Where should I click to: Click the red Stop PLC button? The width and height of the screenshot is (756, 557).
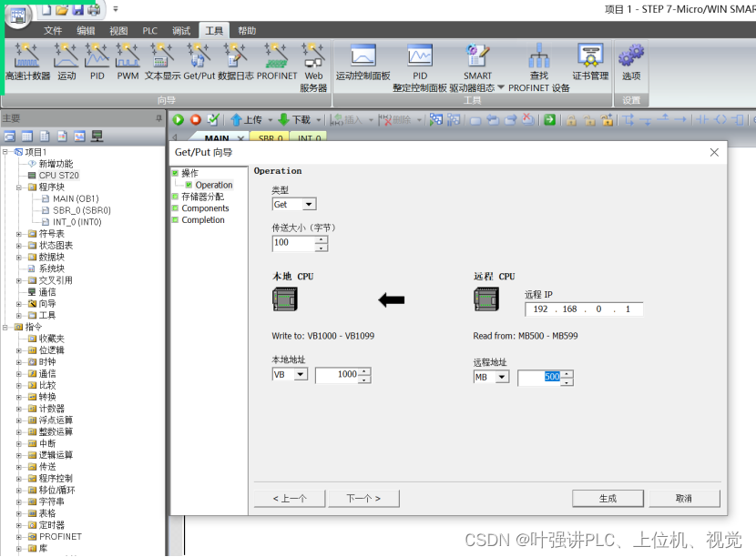pos(195,119)
